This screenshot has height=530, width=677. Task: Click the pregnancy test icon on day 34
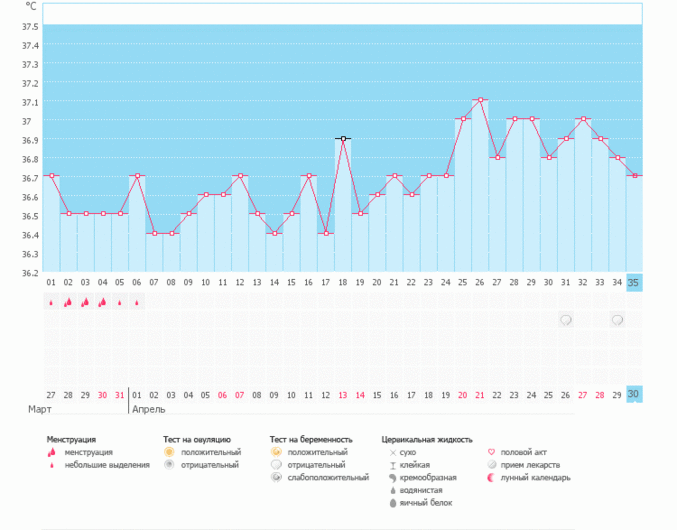click(617, 320)
